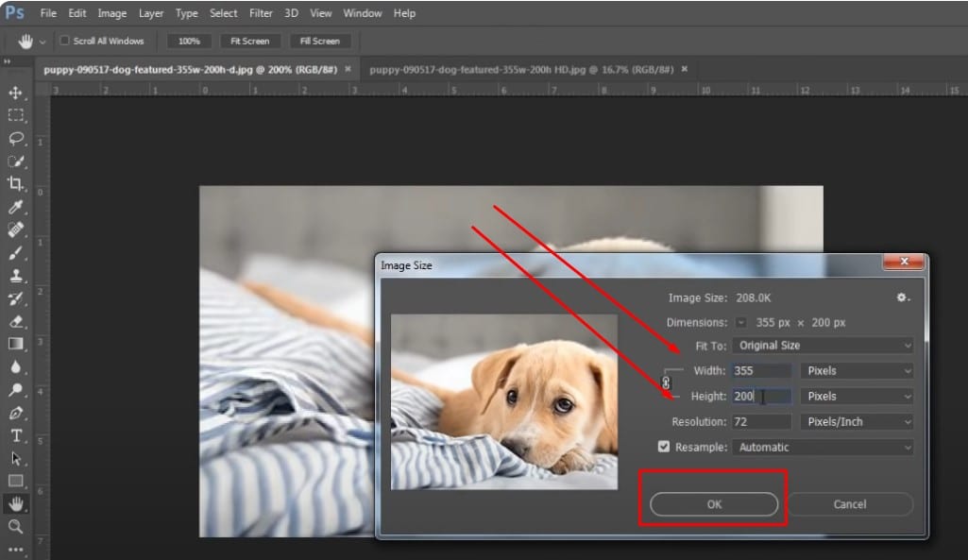This screenshot has height=560, width=968.
Task: Click the Fill Screen button
Action: (x=320, y=42)
